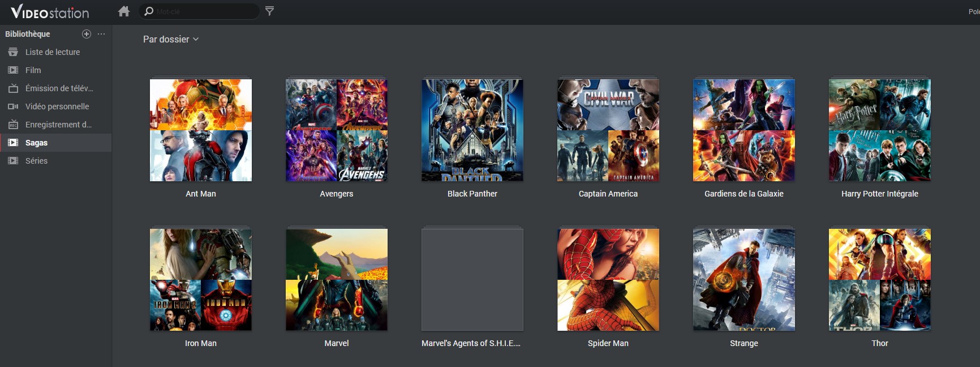Open Liste de lecture in sidebar

55,52
